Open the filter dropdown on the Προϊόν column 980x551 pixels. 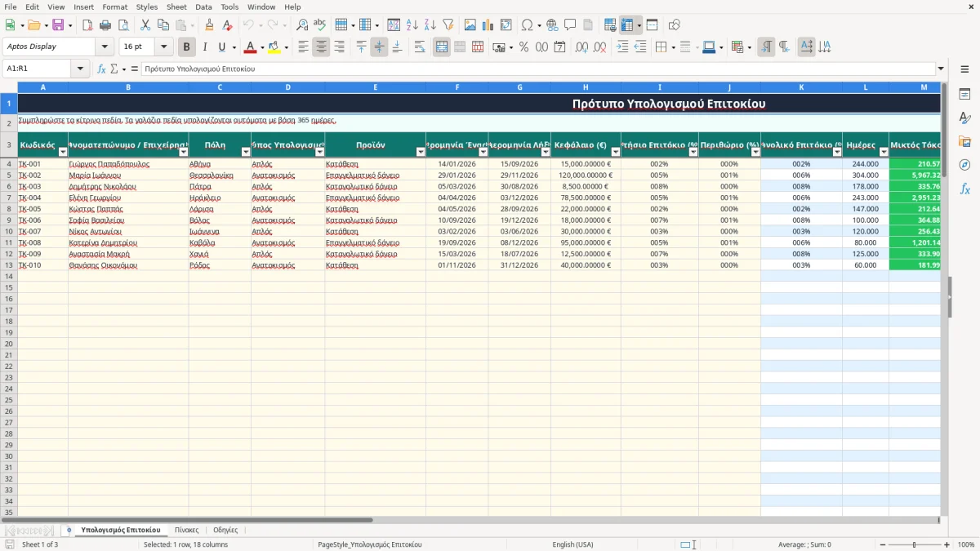[x=421, y=152]
